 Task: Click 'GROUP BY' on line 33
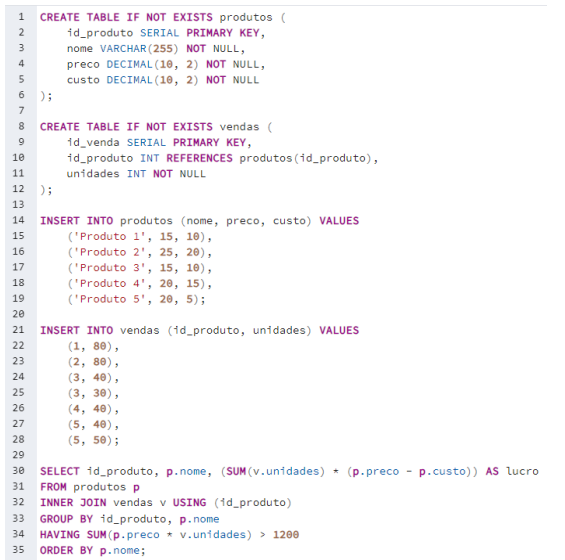coord(66,519)
